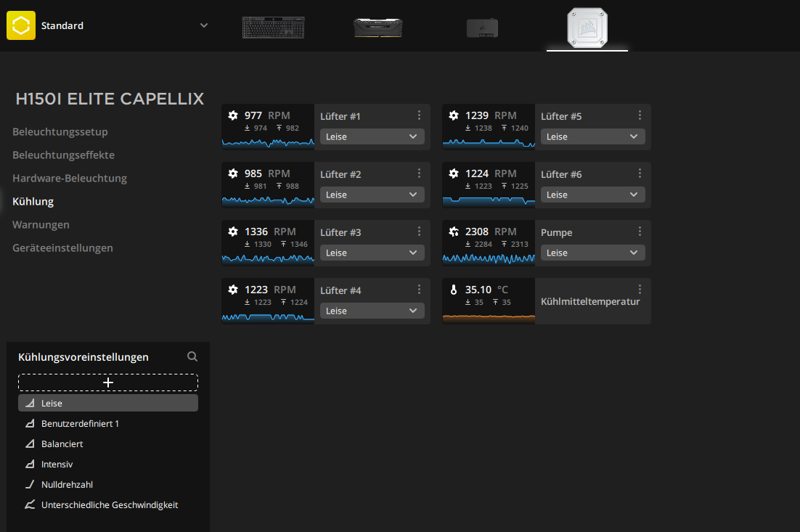Select the Intensiv preset
800x532 pixels.
(x=108, y=465)
